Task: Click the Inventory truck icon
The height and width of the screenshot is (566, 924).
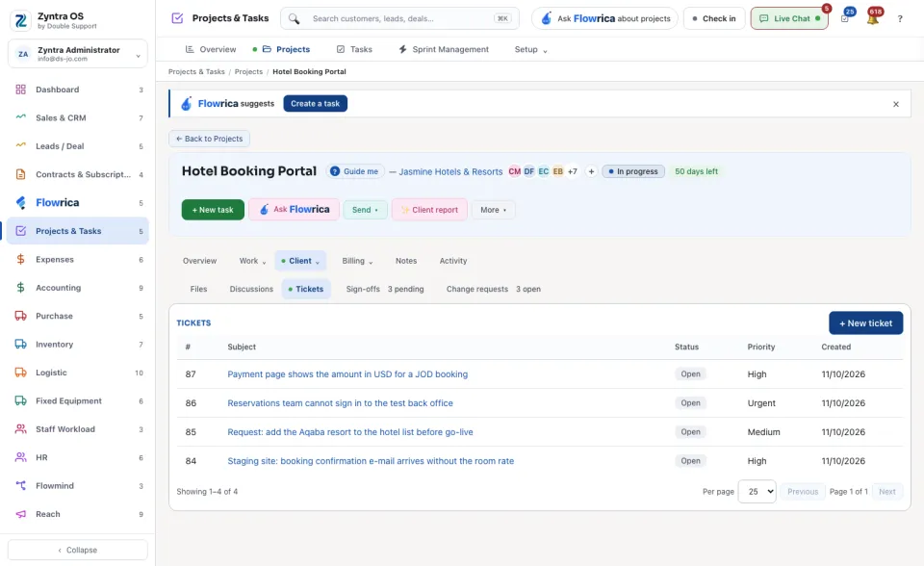Action: coord(20,345)
